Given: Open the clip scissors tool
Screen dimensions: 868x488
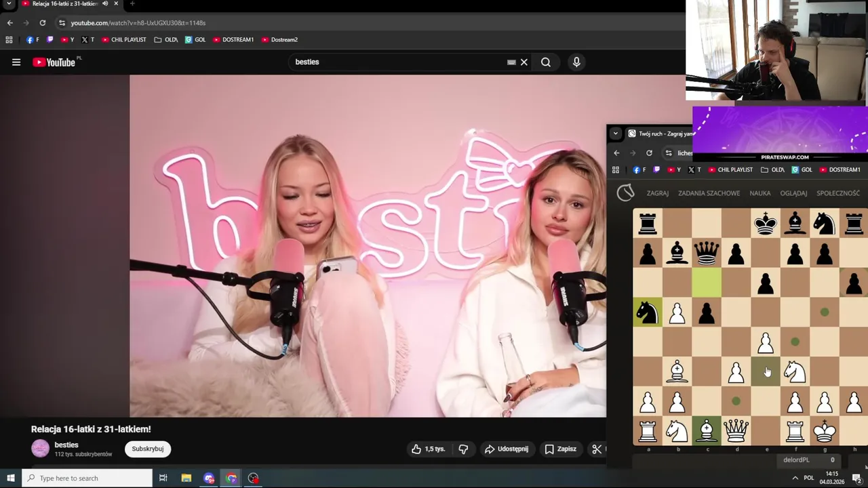Looking at the screenshot, I should [597, 449].
